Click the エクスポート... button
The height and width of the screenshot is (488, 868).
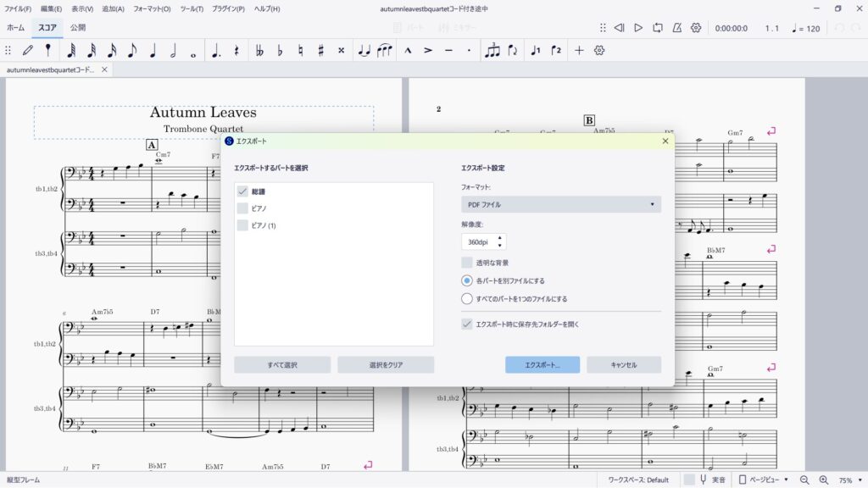542,365
